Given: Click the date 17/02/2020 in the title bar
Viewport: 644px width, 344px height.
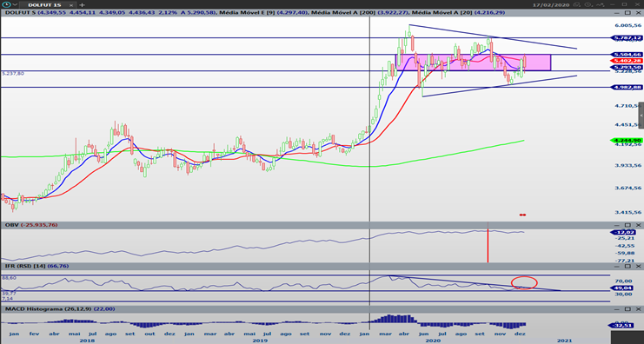Looking at the screenshot, I should pyautogui.click(x=551, y=4).
